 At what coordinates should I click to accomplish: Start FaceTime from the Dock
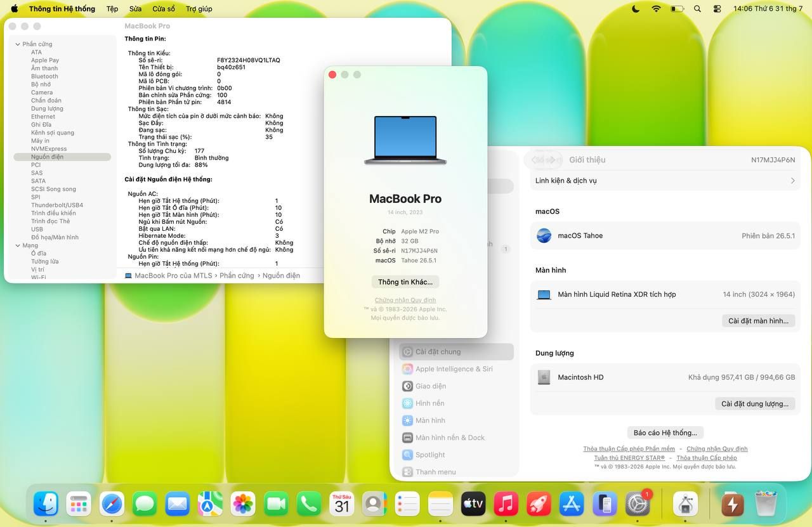(276, 504)
